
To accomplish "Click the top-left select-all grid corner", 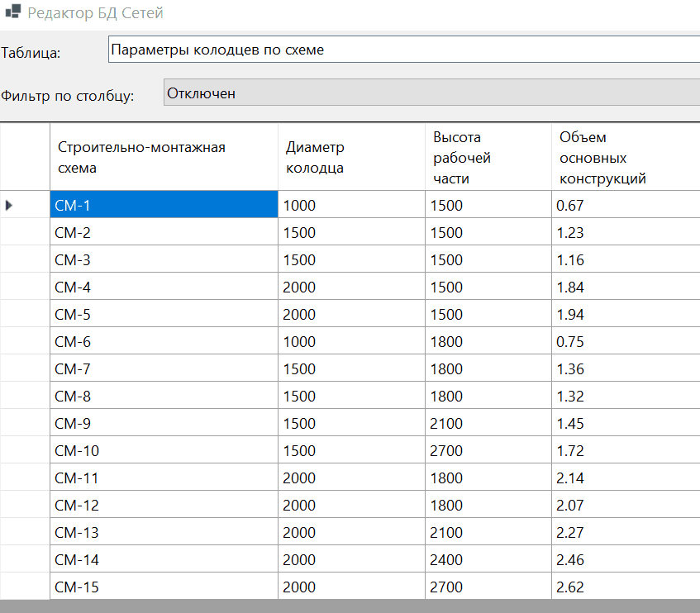I will coord(25,157).
